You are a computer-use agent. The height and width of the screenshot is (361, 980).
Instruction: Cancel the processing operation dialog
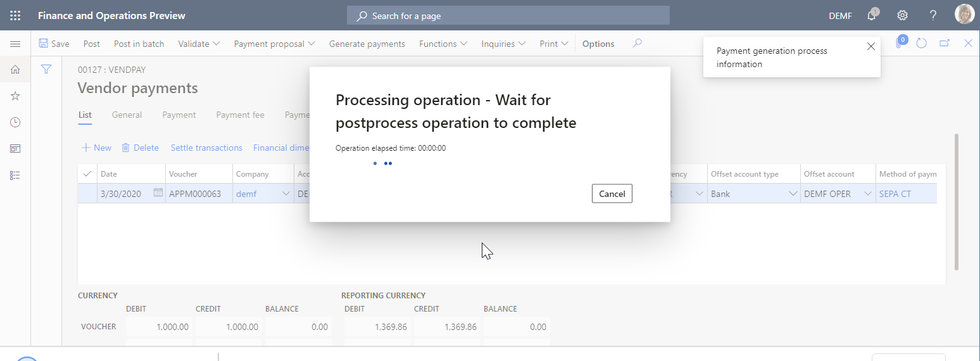[x=612, y=194]
